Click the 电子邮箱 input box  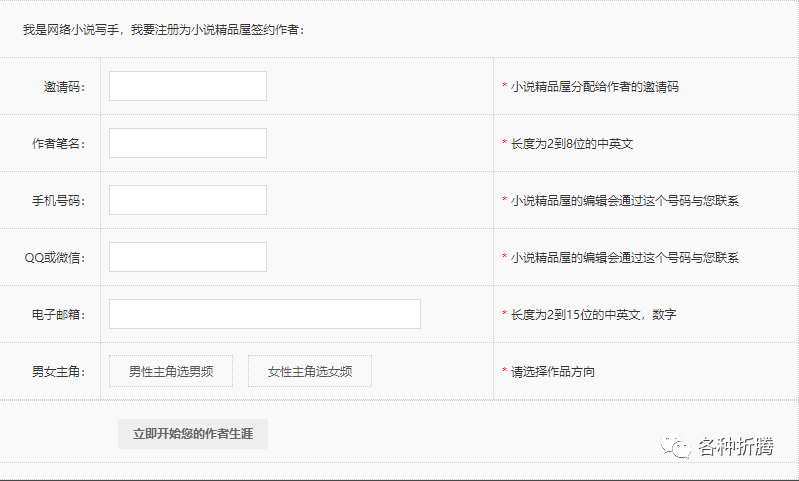264,314
